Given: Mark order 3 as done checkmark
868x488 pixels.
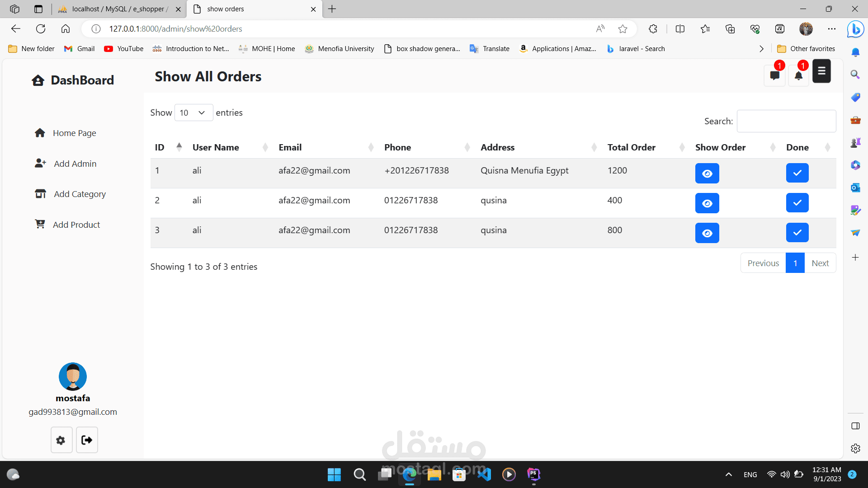Looking at the screenshot, I should pyautogui.click(x=797, y=233).
